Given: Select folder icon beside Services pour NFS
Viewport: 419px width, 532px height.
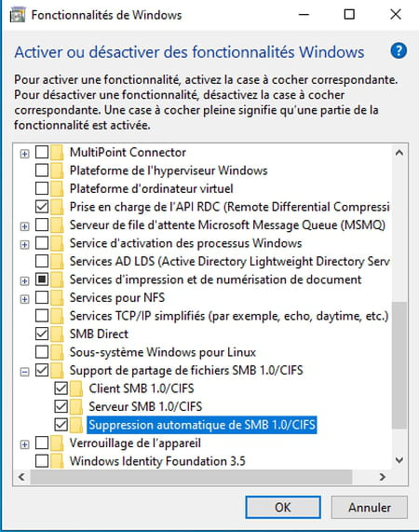Looking at the screenshot, I should [x=57, y=297].
